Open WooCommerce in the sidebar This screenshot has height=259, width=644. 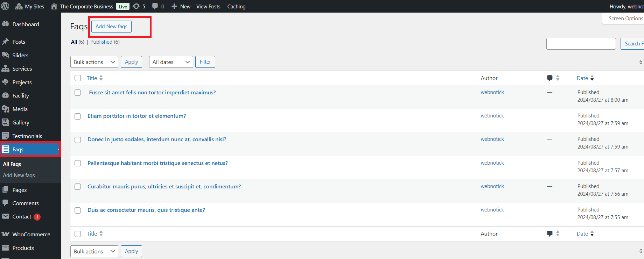[x=31, y=234]
